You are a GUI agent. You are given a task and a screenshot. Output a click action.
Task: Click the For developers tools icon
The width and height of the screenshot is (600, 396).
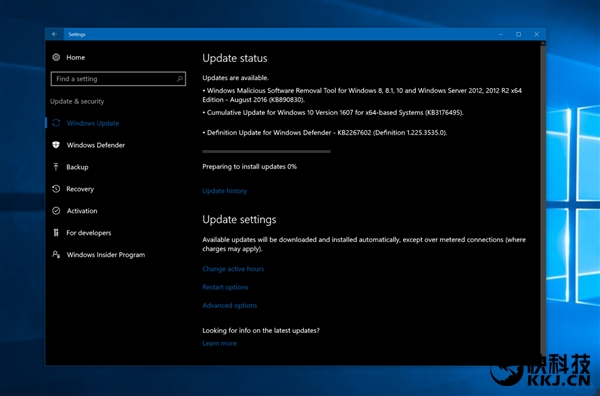[x=56, y=233]
